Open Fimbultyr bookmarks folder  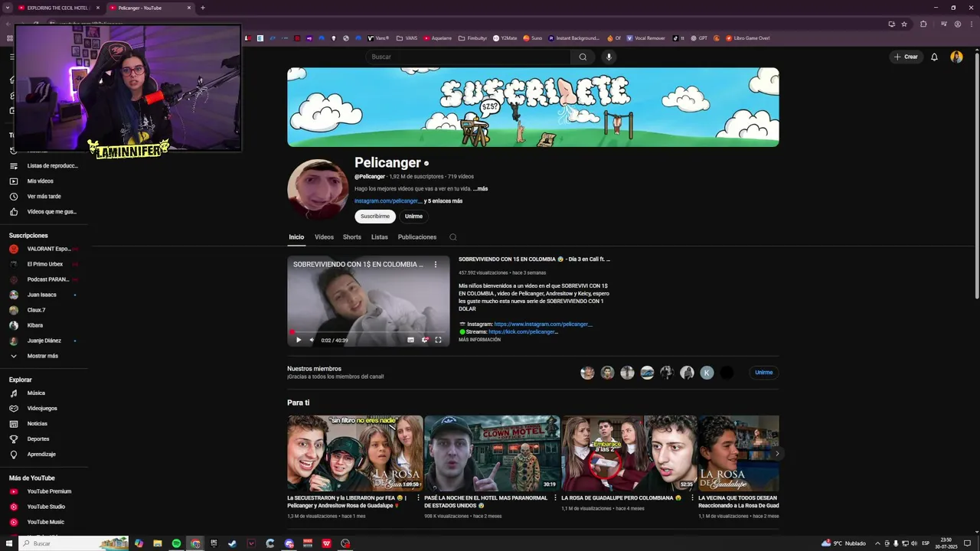(473, 38)
